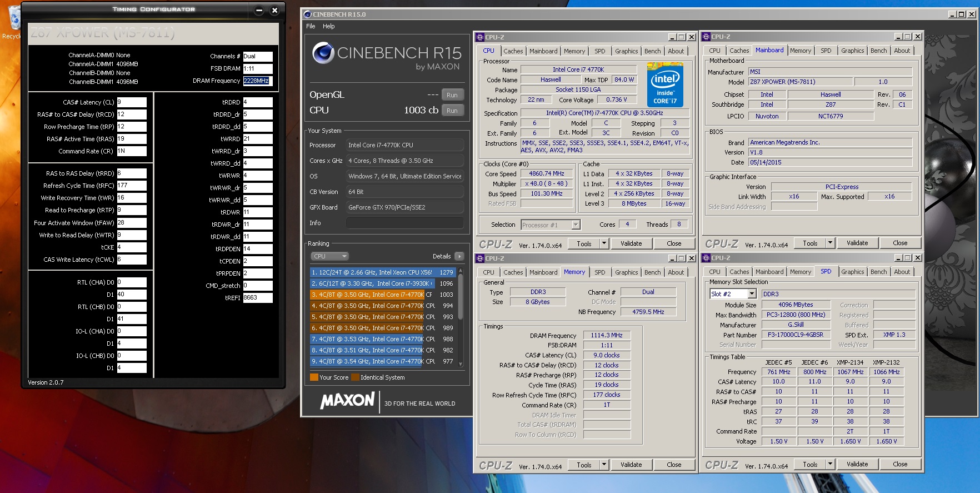Image resolution: width=980 pixels, height=493 pixels.
Task: Click the NB Frequency value 4759.5 MHz
Action: [x=648, y=312]
